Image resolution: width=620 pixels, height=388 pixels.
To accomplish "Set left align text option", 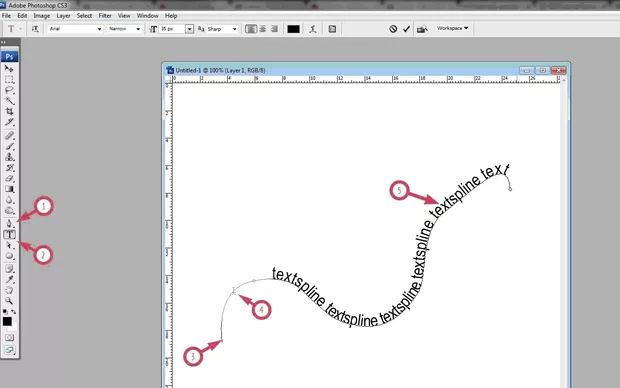I will [x=250, y=29].
